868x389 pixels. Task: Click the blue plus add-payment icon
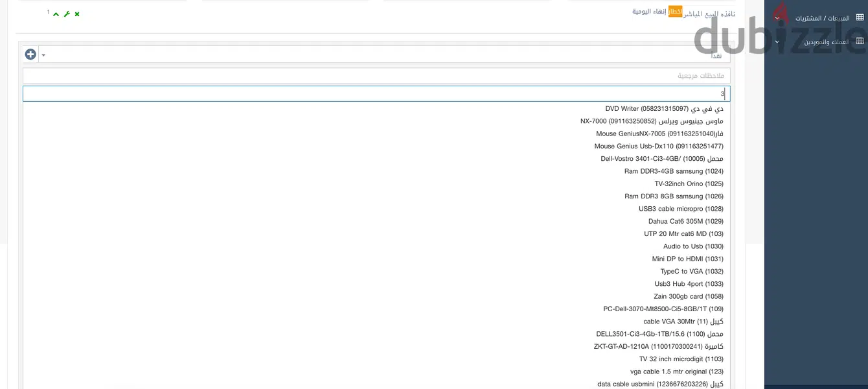click(x=30, y=54)
